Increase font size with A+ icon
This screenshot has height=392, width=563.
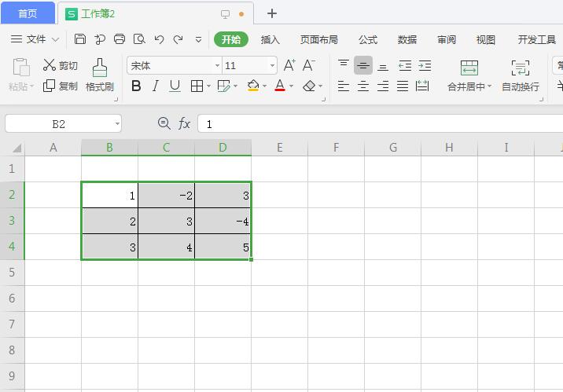(289, 65)
